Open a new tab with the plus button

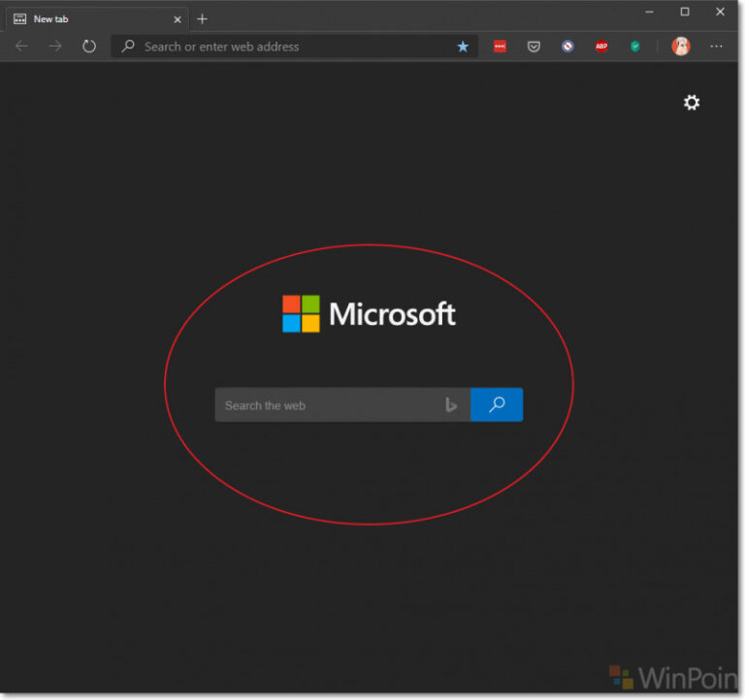pyautogui.click(x=202, y=19)
